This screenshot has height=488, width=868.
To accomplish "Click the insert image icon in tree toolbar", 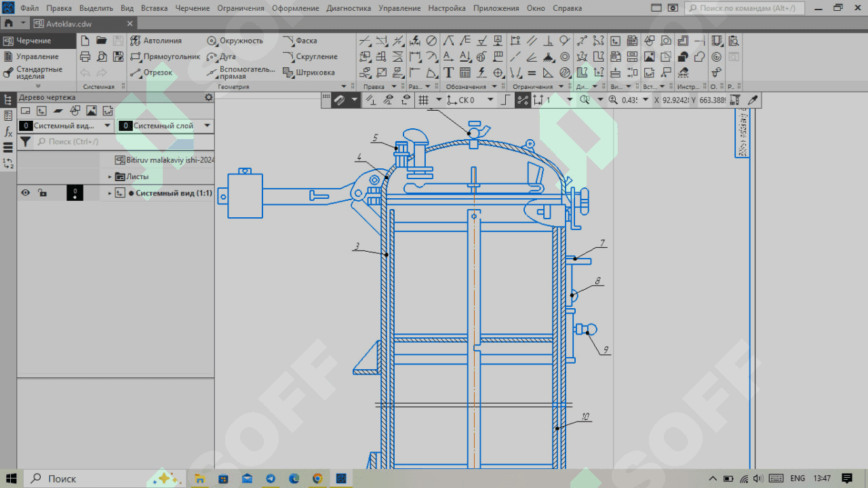I will click(x=91, y=111).
